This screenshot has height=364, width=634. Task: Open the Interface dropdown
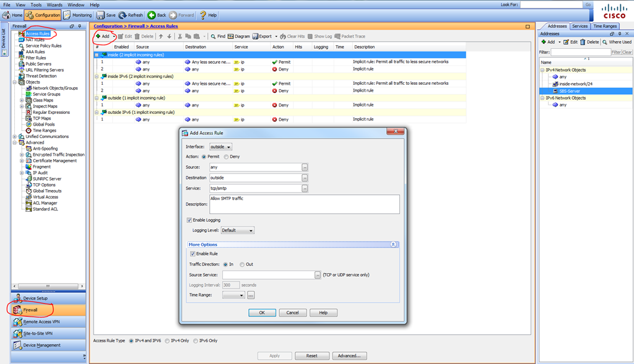click(x=221, y=147)
